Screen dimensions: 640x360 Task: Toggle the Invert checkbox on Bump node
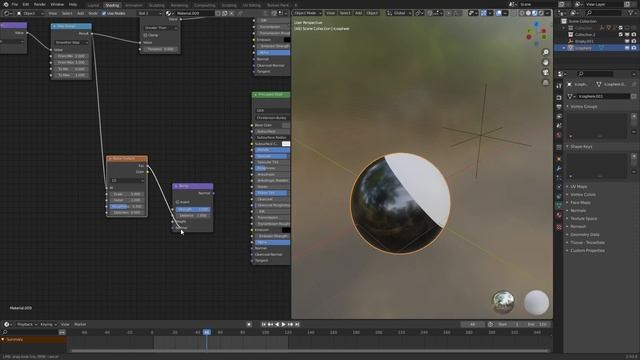click(x=178, y=202)
